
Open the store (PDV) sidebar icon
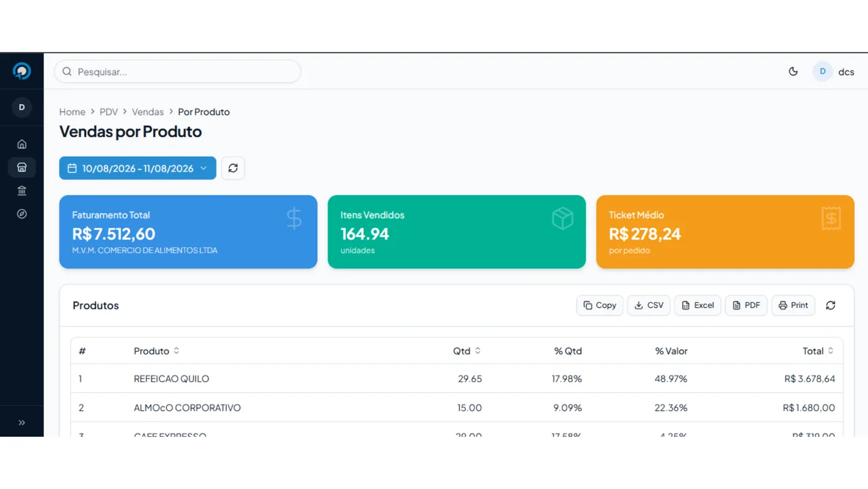click(x=22, y=168)
